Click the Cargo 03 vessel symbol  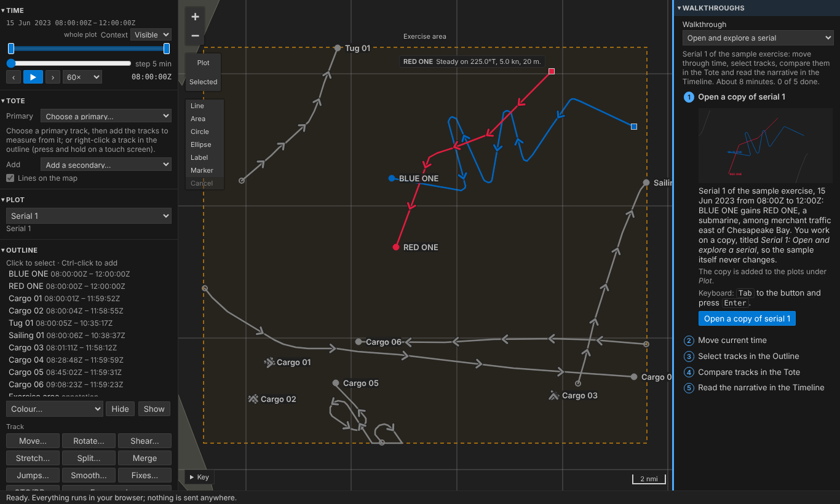point(554,395)
